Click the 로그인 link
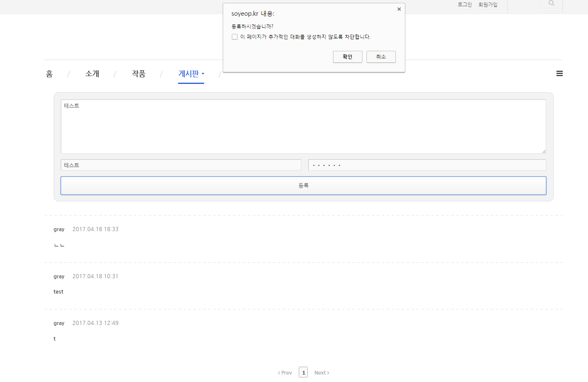 (464, 5)
